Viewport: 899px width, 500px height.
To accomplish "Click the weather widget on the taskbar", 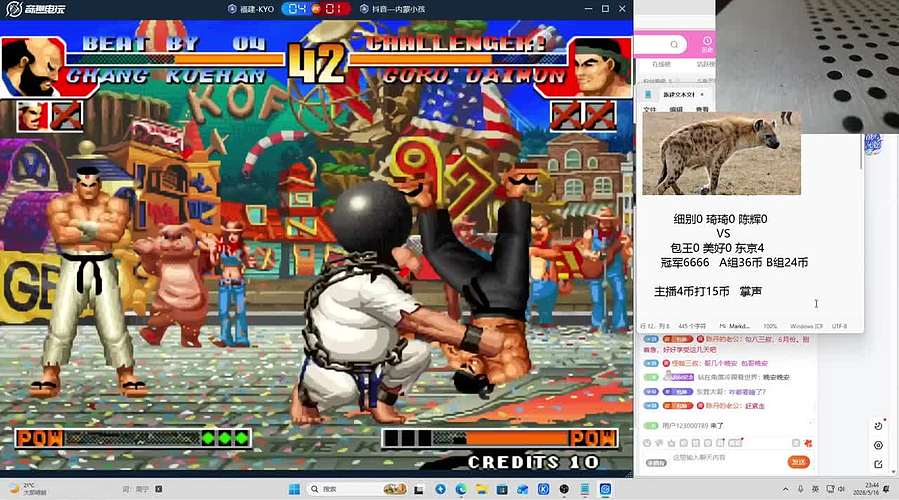I will pyautogui.click(x=29, y=489).
